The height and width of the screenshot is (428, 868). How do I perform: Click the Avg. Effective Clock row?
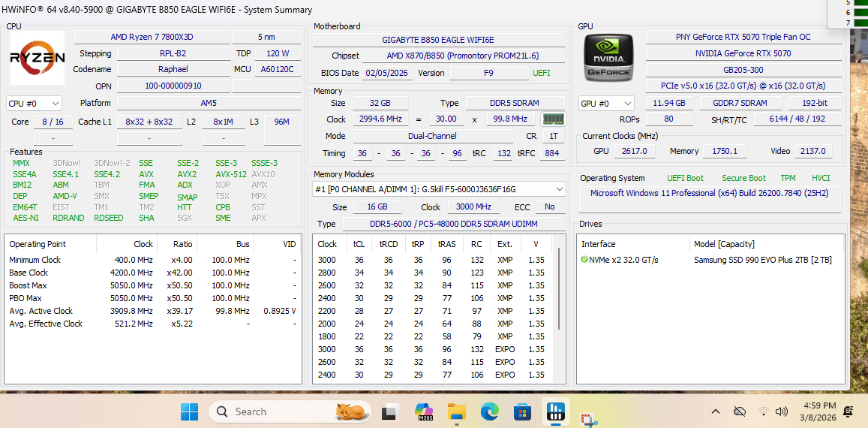pos(153,324)
